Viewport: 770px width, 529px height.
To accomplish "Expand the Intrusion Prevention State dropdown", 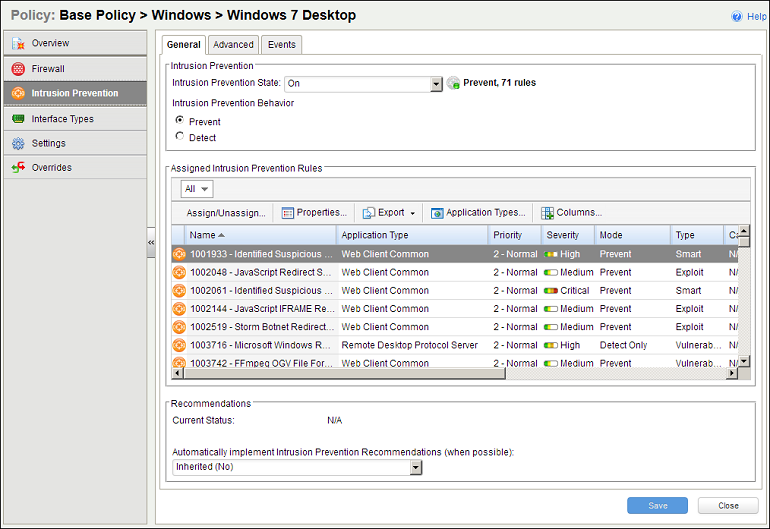I will point(436,84).
